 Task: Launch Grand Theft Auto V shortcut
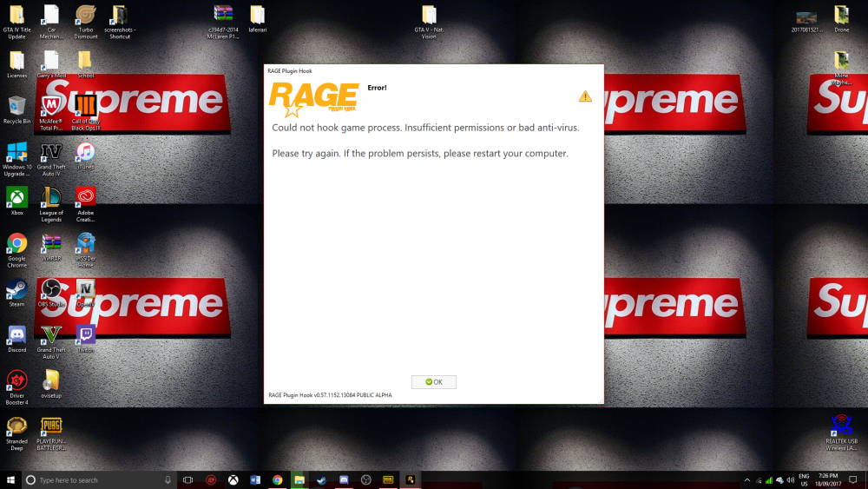[x=51, y=341]
